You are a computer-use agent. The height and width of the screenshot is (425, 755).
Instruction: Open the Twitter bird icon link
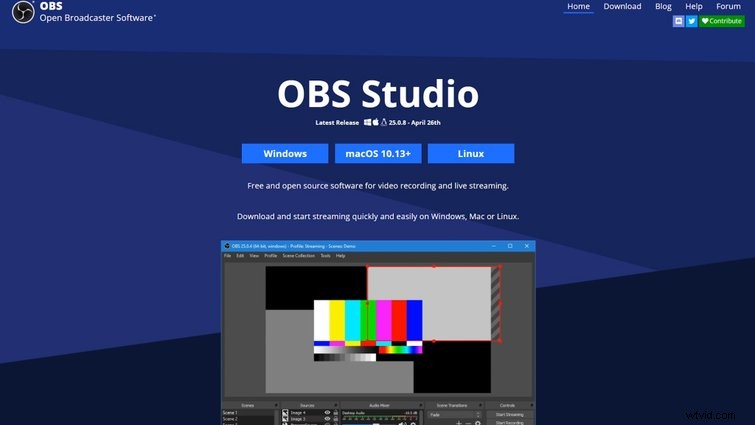point(691,21)
